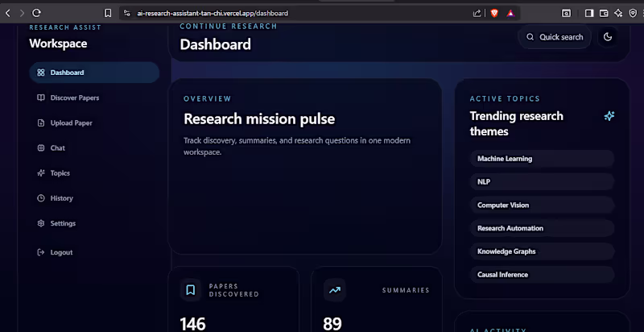Viewport: 644px width, 332px height.
Task: Open the browser tab search icon
Action: point(567,13)
